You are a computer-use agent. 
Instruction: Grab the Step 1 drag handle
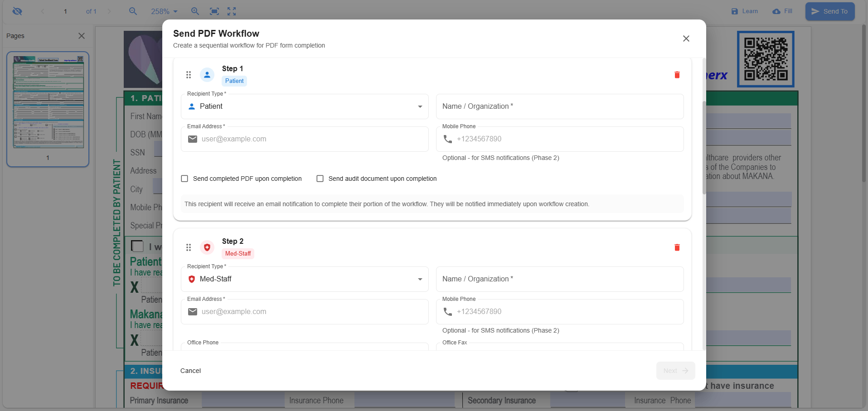coord(189,75)
